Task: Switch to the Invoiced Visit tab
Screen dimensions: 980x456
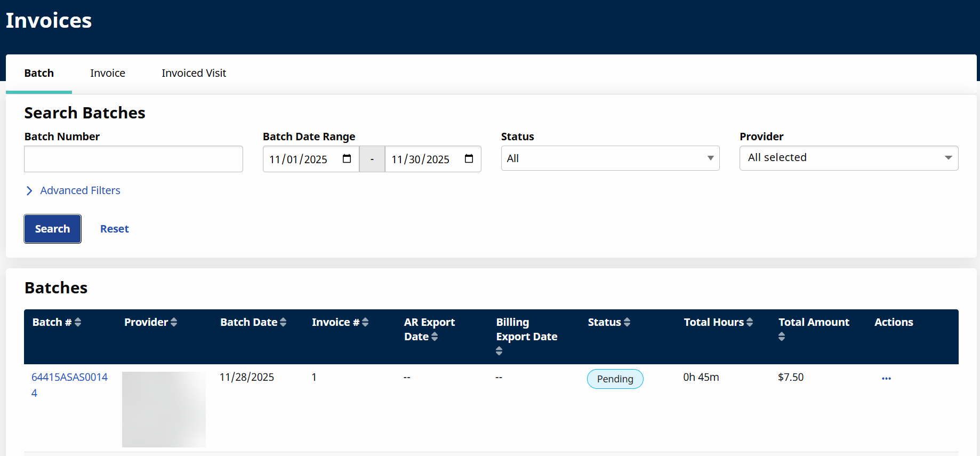Action: pos(194,73)
